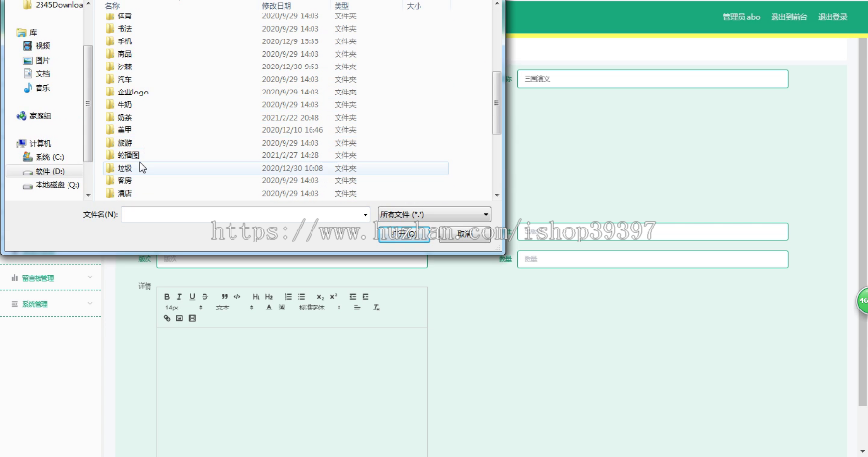Apply subscript formatting

320,297
